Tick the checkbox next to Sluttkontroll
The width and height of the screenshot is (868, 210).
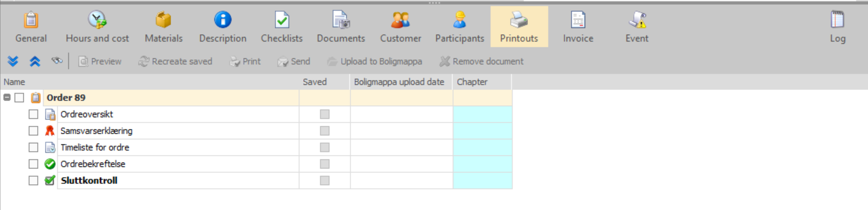(x=33, y=181)
